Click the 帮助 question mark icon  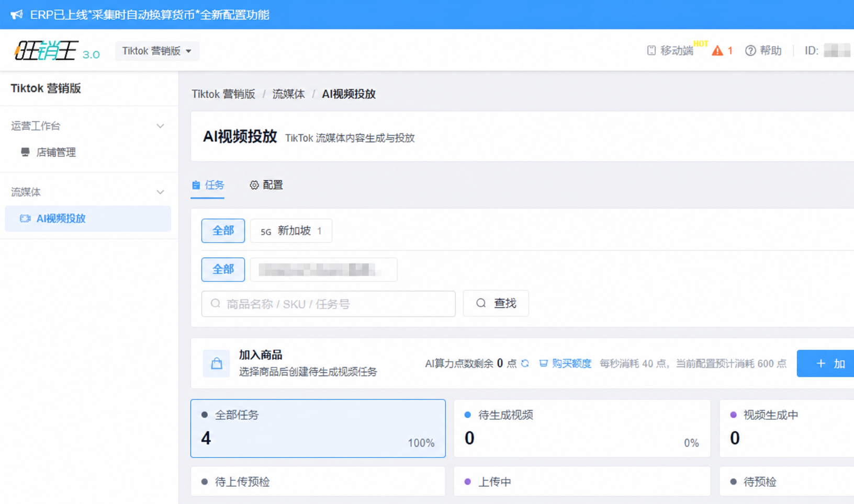pyautogui.click(x=750, y=51)
